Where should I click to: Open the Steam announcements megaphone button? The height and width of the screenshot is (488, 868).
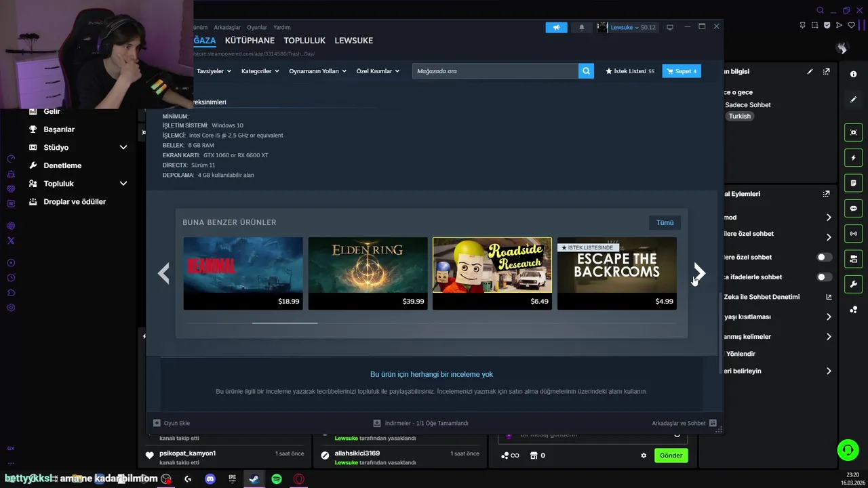coord(556,27)
